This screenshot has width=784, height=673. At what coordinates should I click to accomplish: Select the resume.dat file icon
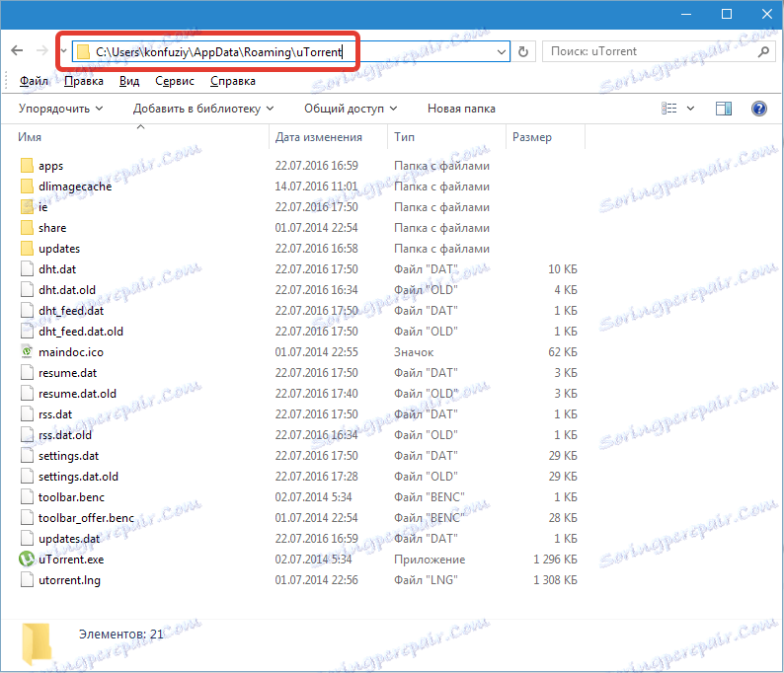(27, 373)
